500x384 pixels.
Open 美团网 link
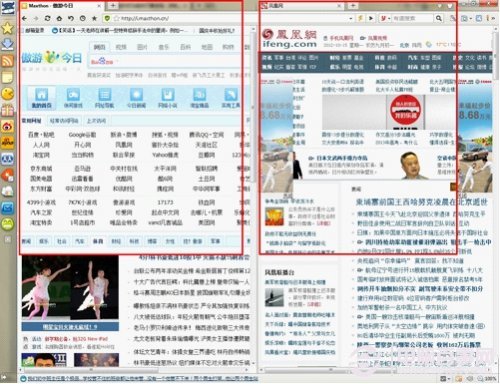(x=207, y=222)
